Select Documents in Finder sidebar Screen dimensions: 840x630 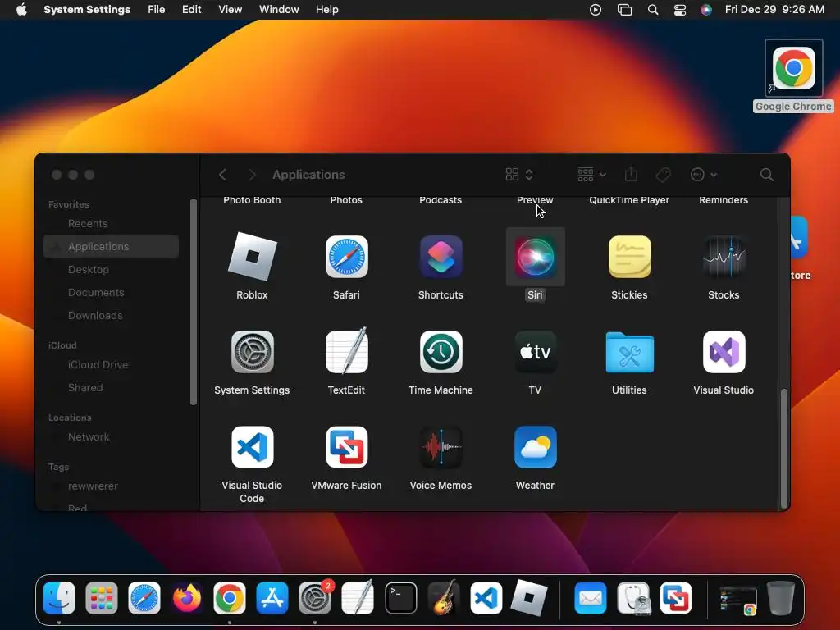pos(111,293)
